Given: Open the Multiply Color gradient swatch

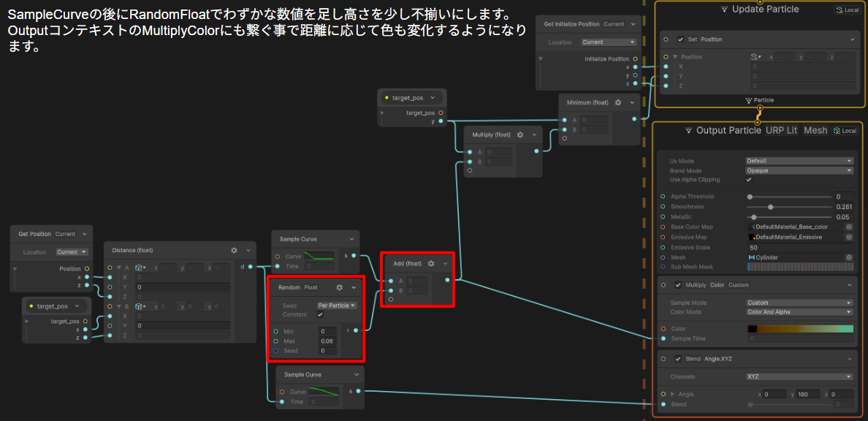Looking at the screenshot, I should point(800,329).
